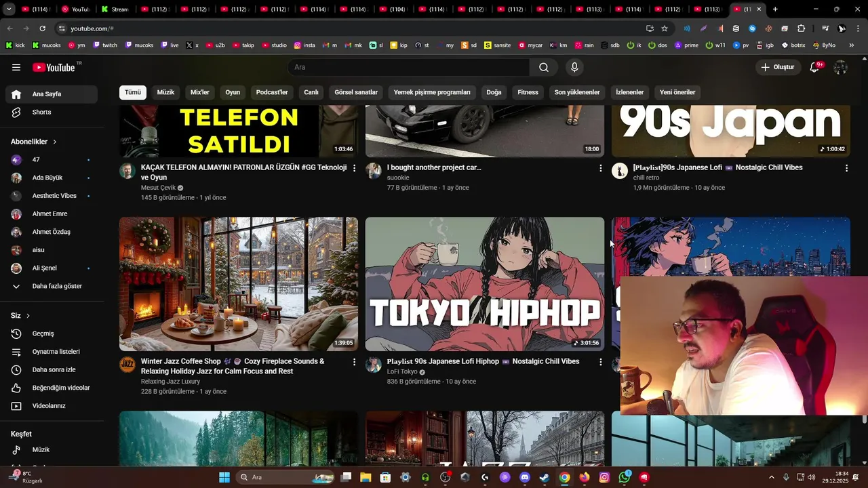Open Discord from the taskbar
The height and width of the screenshot is (488, 868).
(x=524, y=477)
